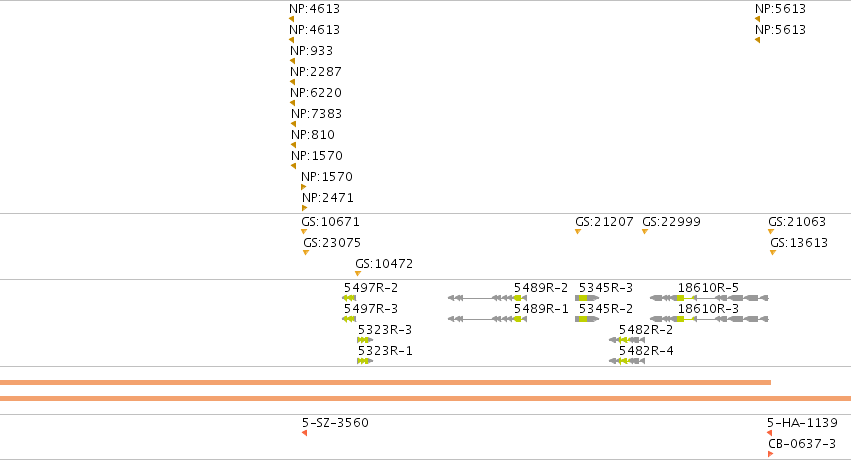
Task: Click the orange triangle under GS:21207
Action: click(578, 232)
